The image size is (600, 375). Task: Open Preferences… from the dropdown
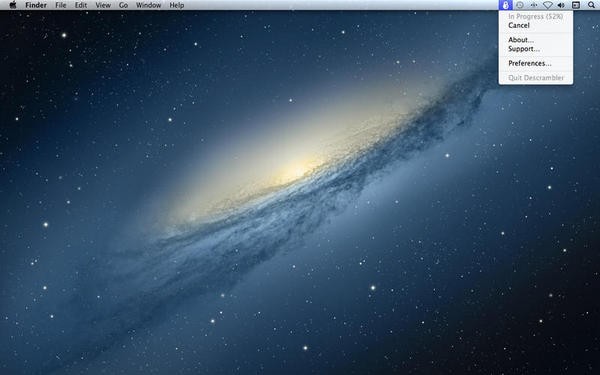[x=530, y=64]
